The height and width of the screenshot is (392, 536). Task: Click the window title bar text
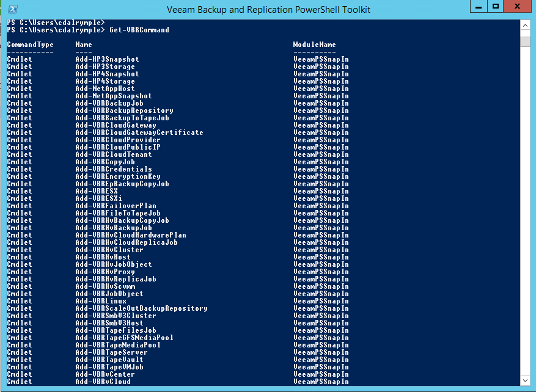tap(268, 10)
